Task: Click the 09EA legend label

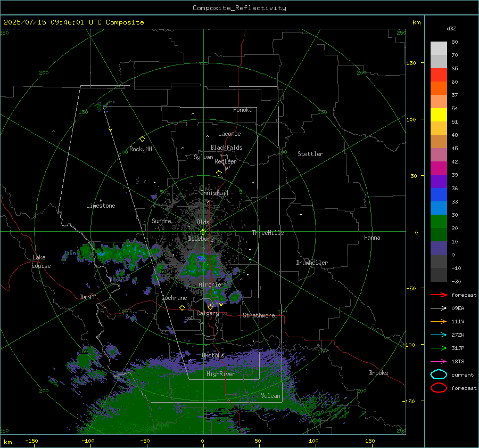Action: pyautogui.click(x=458, y=308)
